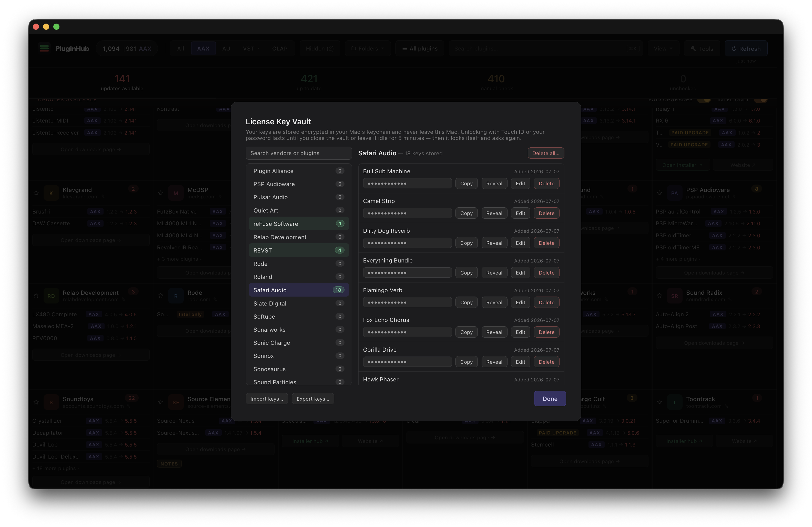Select Softube vendor
This screenshot has height=527, width=812.
299,317
